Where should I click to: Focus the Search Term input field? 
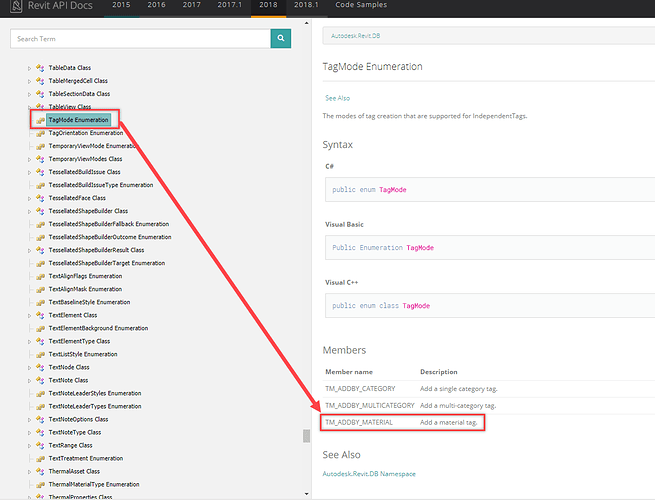(140, 38)
